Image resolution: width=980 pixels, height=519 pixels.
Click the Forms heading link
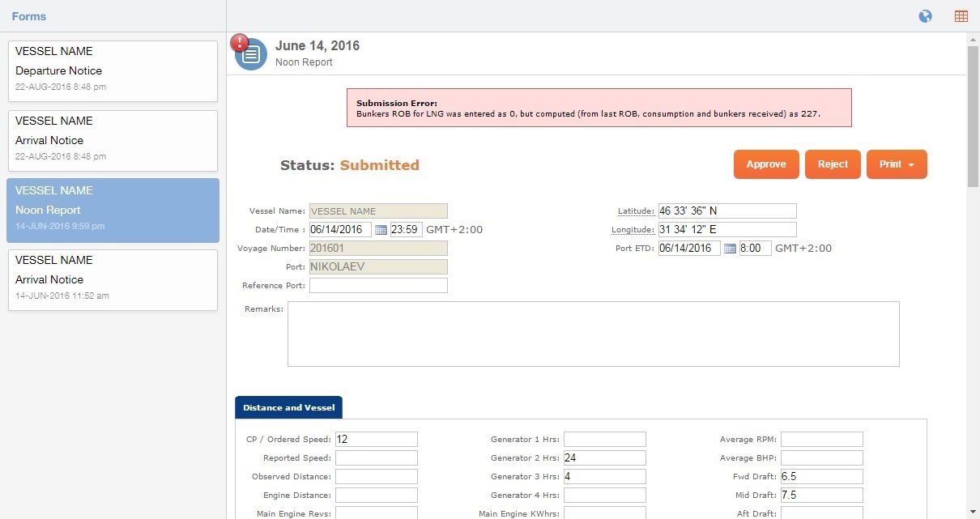point(28,15)
